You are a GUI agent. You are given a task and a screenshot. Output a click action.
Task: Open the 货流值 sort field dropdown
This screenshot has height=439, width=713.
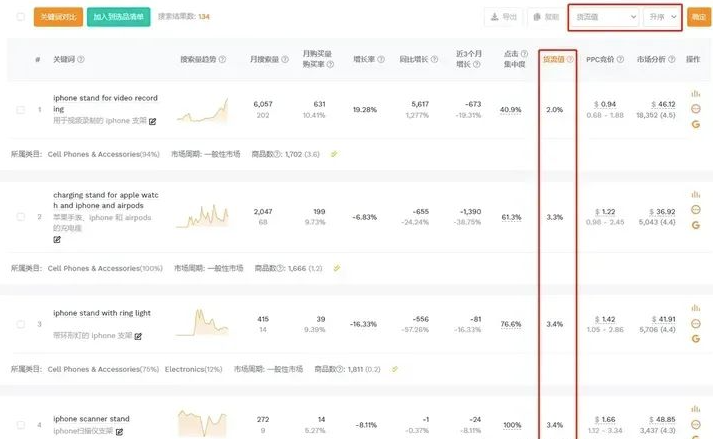[605, 17]
